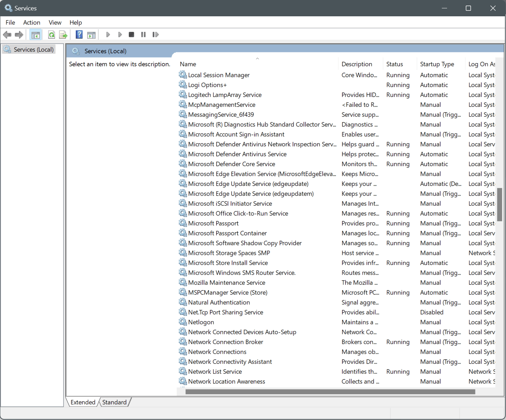The height and width of the screenshot is (420, 506).
Task: Click the gear icon beside Mozilla Maintenance Service
Action: [183, 282]
